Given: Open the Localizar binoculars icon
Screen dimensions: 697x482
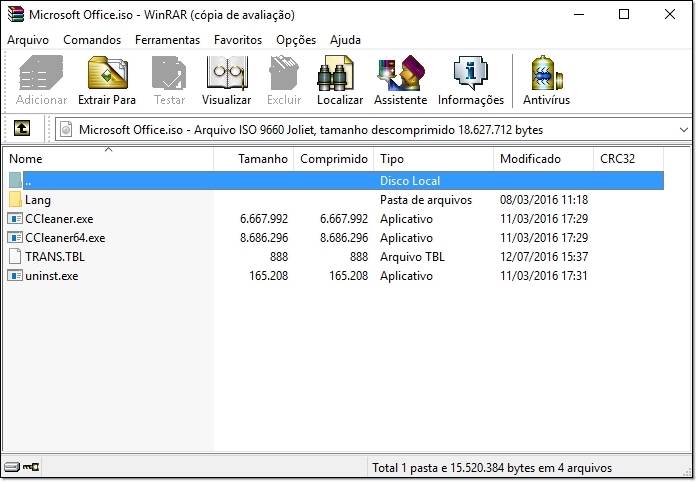Looking at the screenshot, I should (x=336, y=72).
